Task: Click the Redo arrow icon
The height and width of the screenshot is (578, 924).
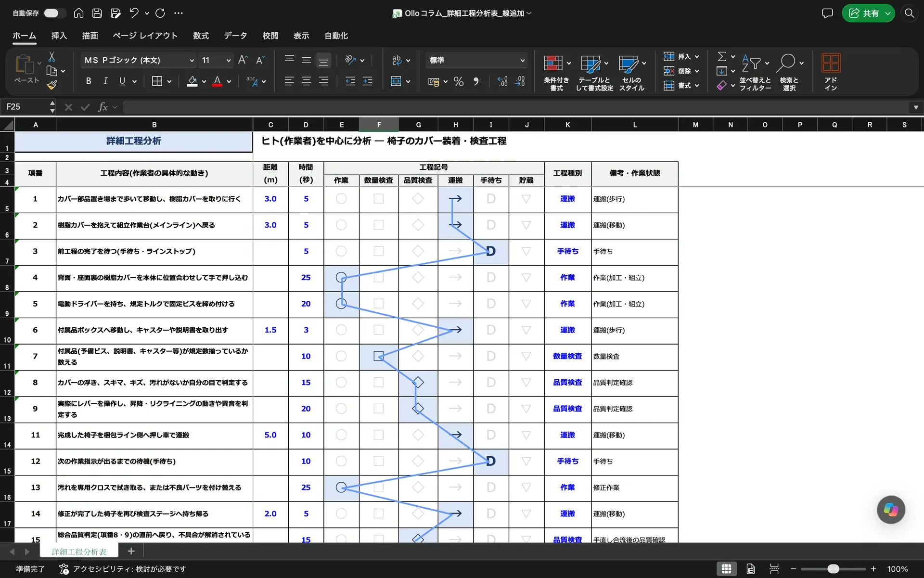Action: [160, 13]
